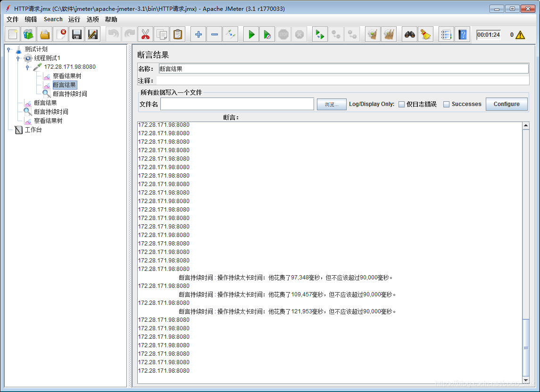Select 察看结果树 under 线程测试1 thread group

click(48, 121)
